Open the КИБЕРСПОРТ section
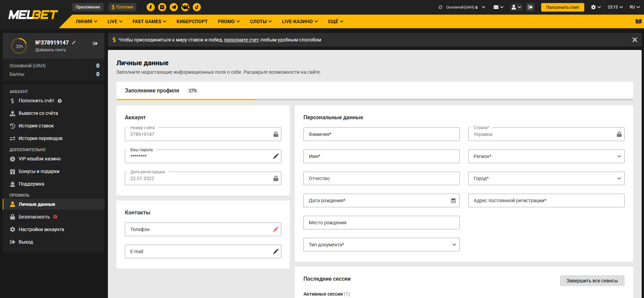The width and height of the screenshot is (644, 298). (x=192, y=21)
